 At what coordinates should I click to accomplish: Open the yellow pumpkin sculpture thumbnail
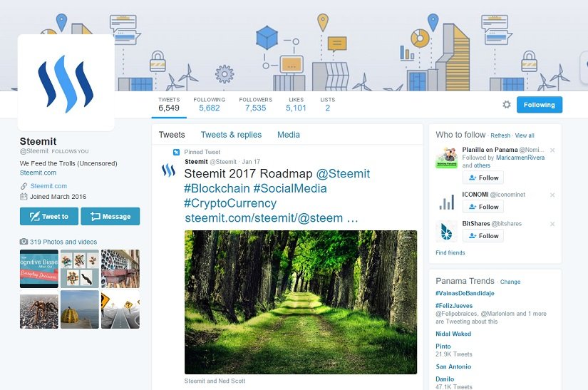click(x=80, y=309)
